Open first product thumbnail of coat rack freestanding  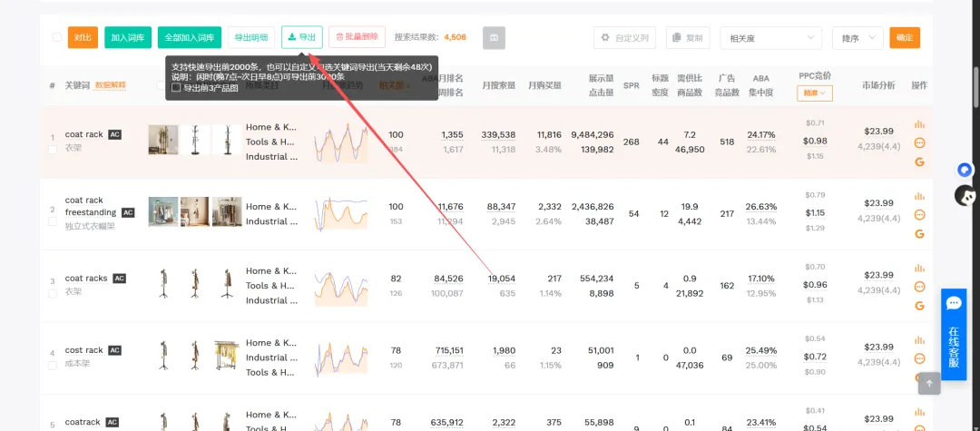[x=163, y=211]
